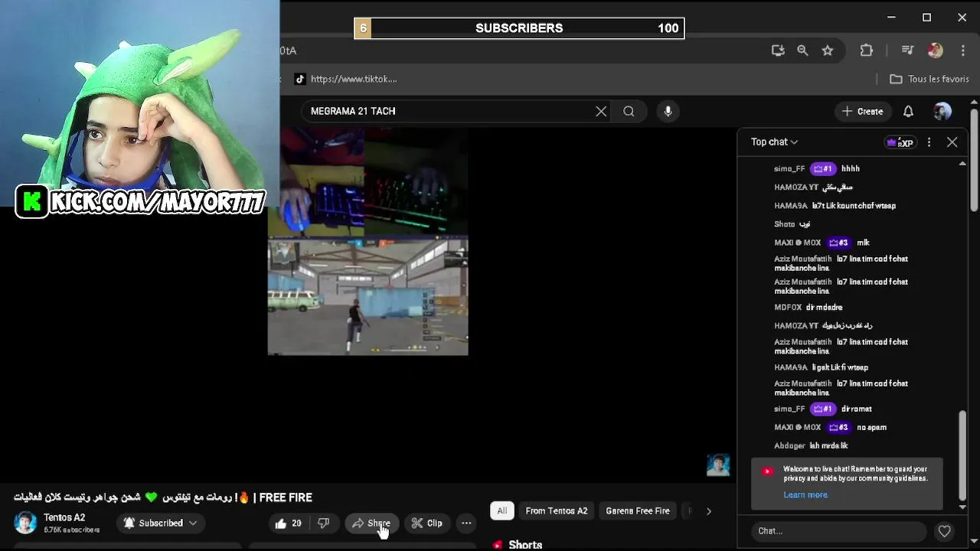Click MDFOX's chat message
The width and height of the screenshot is (980, 551).
[808, 308]
